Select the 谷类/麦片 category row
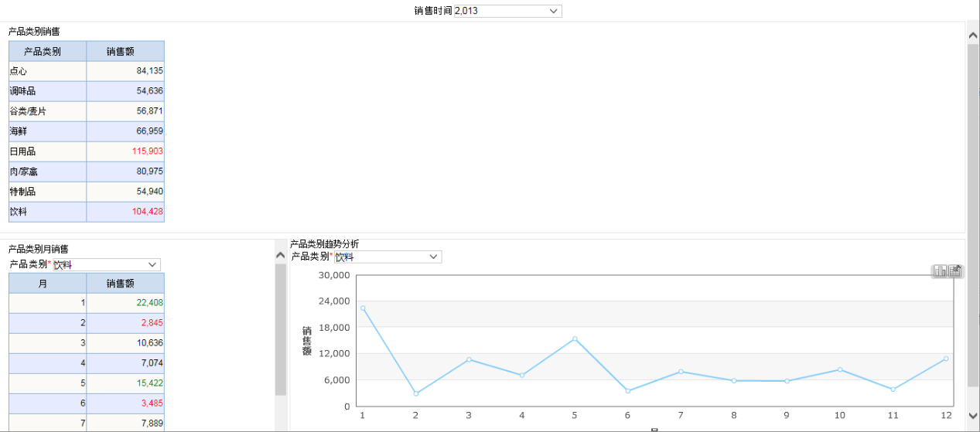Screen dimensions: 980x432 click(x=48, y=111)
